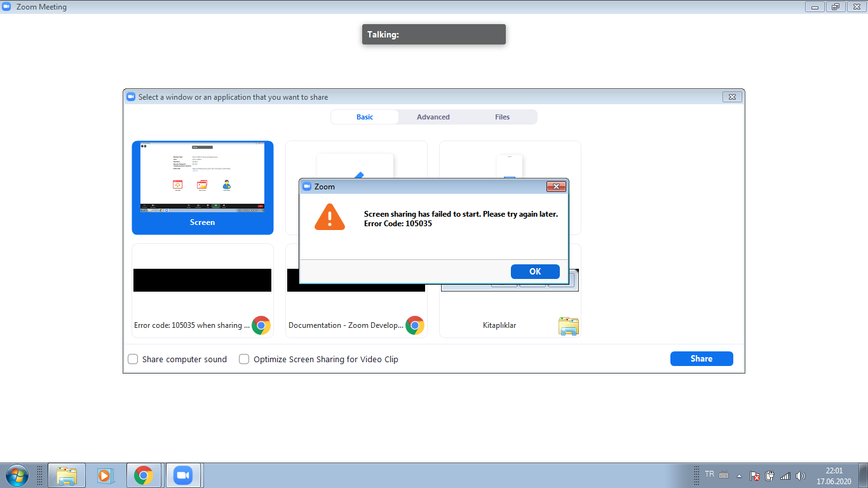868x488 pixels.
Task: Select the Screen thumbnail to share
Action: click(203, 187)
